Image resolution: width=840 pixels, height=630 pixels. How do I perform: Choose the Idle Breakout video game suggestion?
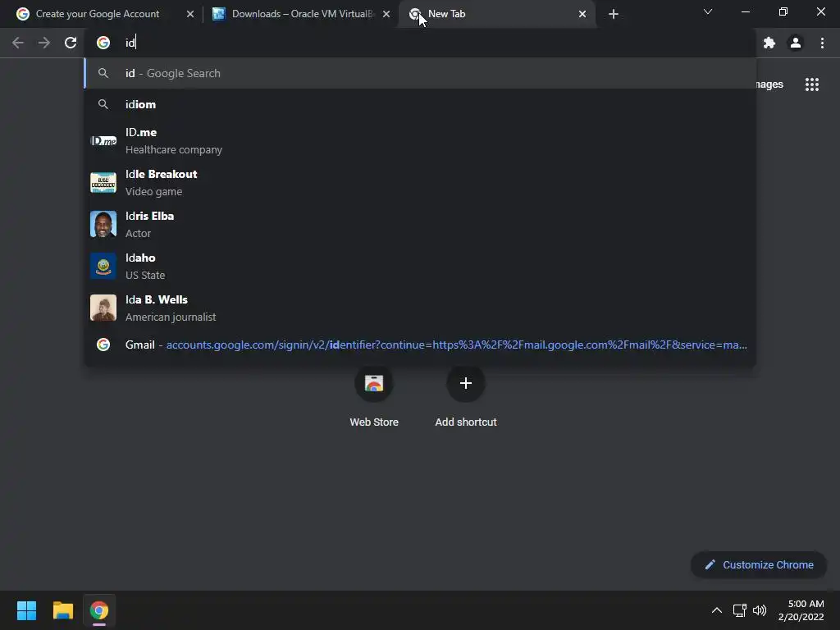(x=420, y=183)
